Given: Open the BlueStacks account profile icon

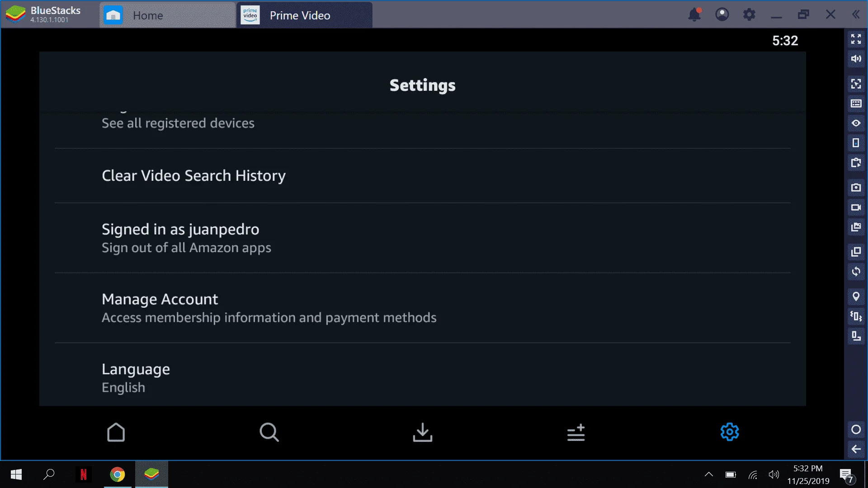Looking at the screenshot, I should pyautogui.click(x=722, y=14).
